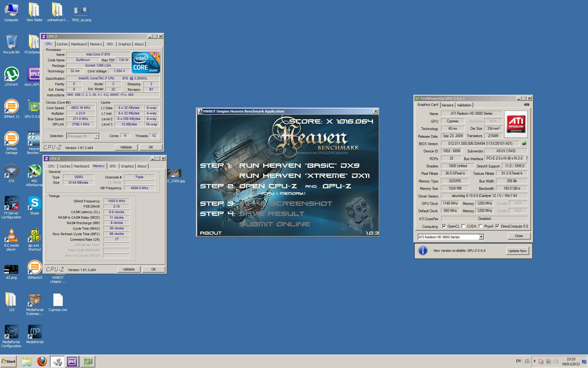Open the Cypress.rom file icon
The image size is (588, 368).
tap(58, 302)
